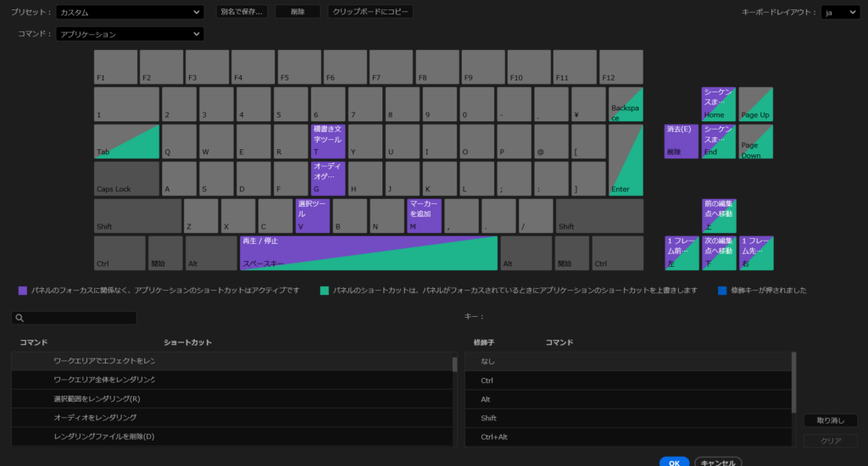Screen dimensions: 868x466
Task: Open the プリセット dropdown set to カスタム
Action: [x=130, y=12]
